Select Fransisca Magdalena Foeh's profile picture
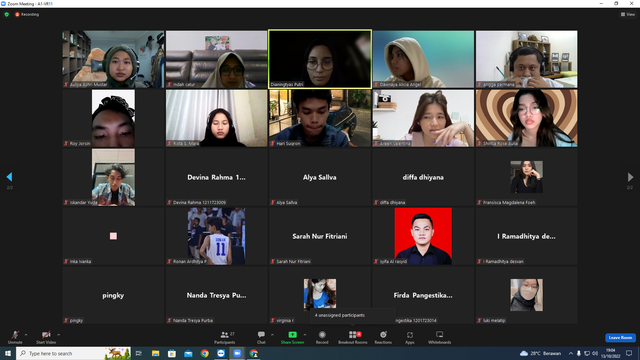The width and height of the screenshot is (640, 360). tap(527, 177)
